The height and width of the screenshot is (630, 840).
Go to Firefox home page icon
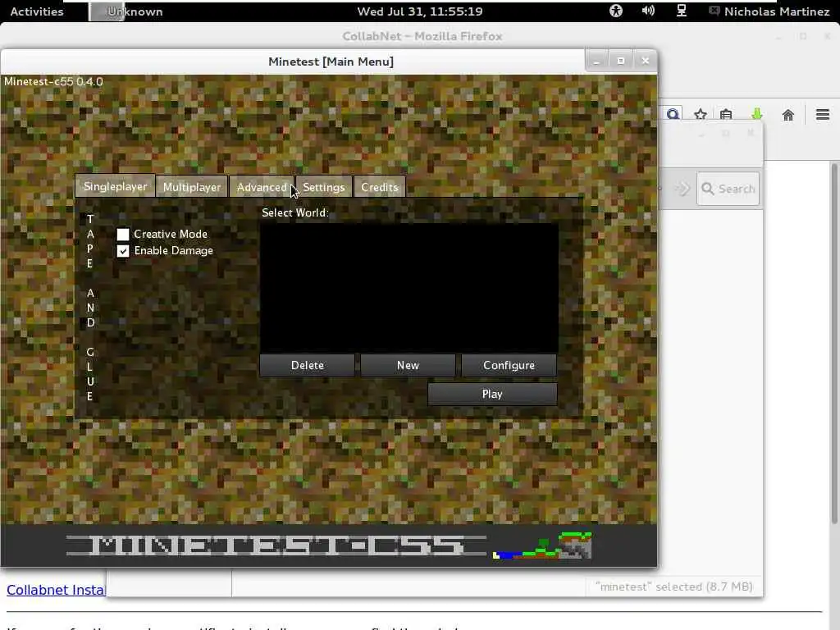tap(787, 115)
